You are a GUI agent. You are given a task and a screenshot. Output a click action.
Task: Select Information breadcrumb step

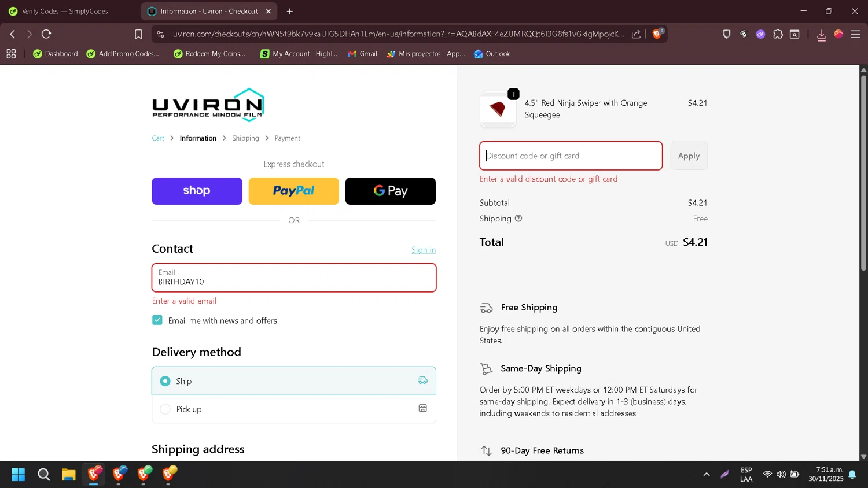[198, 138]
